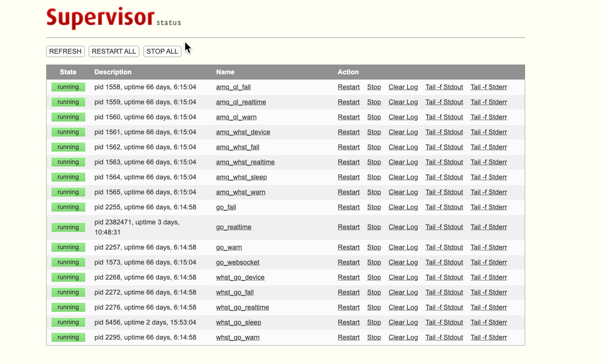604x364 pixels.
Task: Click the REFRESH button
Action: pos(65,51)
